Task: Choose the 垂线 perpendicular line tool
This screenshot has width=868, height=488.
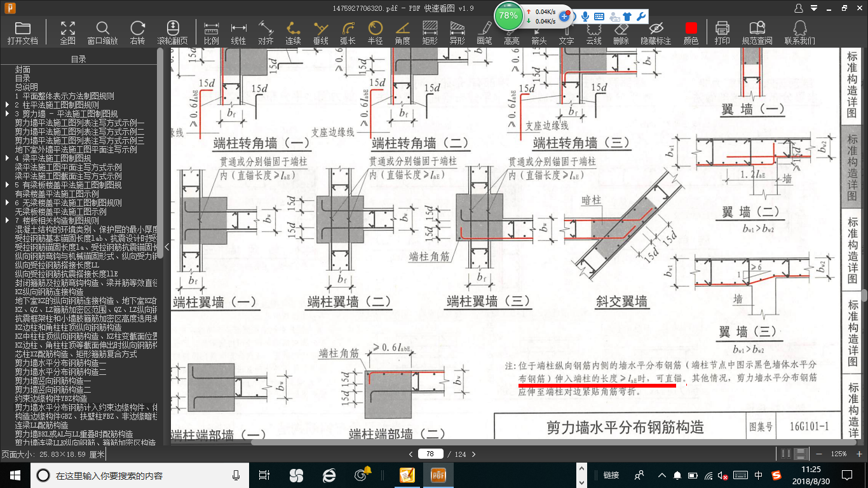Action: click(321, 32)
